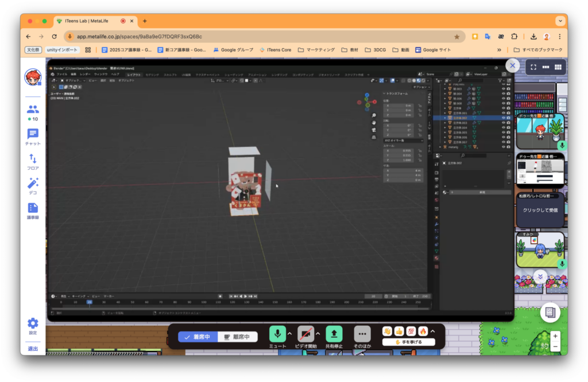Open Chrome tab search dropdown arrow
This screenshot has width=588, height=382.
point(560,21)
